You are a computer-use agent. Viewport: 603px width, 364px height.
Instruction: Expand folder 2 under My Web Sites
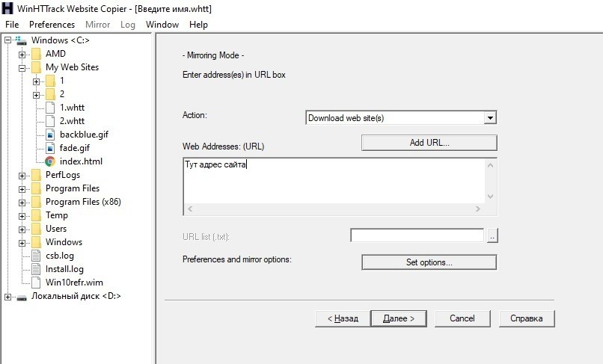tap(36, 95)
